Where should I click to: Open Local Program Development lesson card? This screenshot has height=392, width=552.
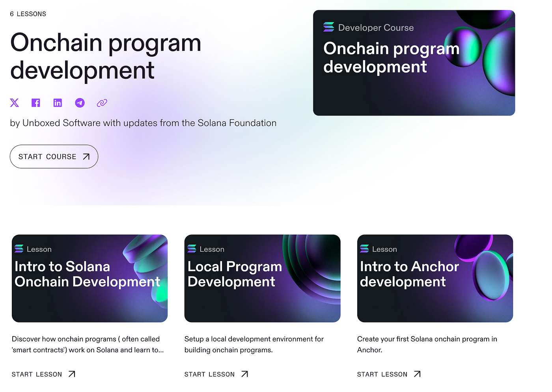(x=262, y=279)
